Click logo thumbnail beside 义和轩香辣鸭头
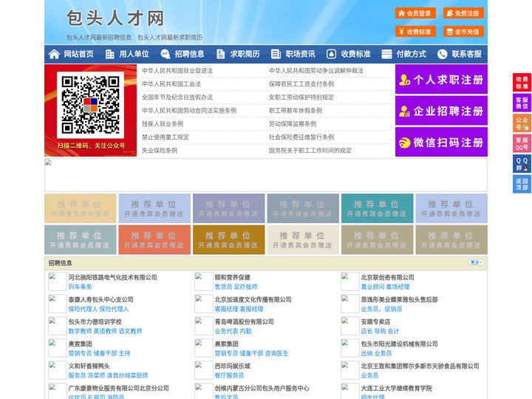Viewport: 532px width, 399px height. (58, 370)
